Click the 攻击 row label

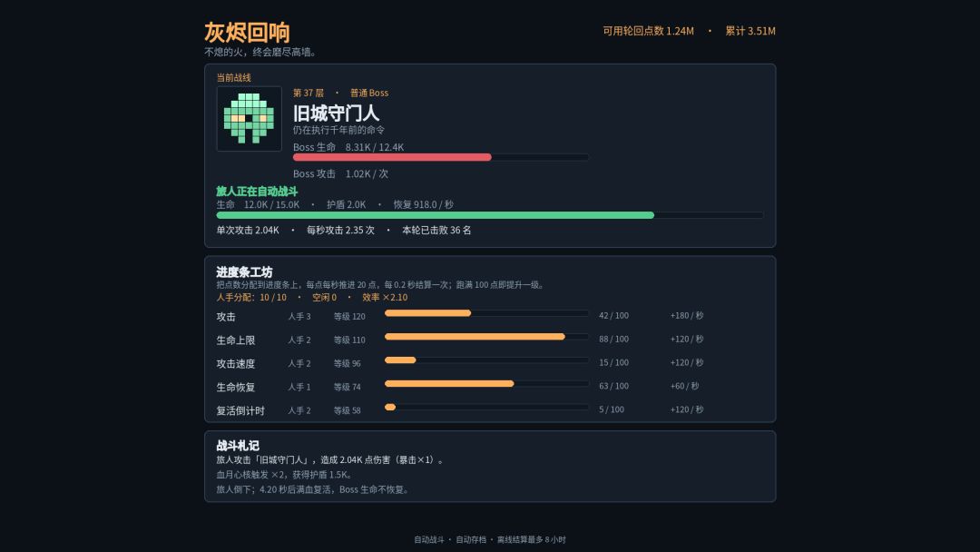click(226, 317)
